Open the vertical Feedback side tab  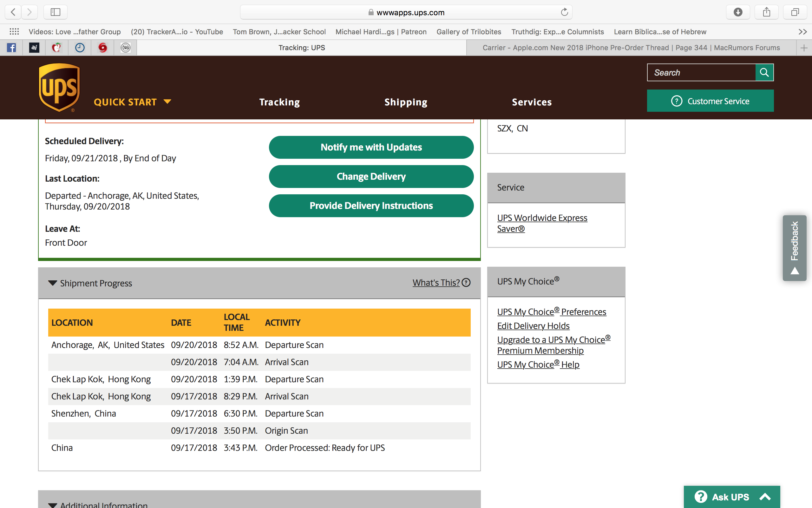795,248
